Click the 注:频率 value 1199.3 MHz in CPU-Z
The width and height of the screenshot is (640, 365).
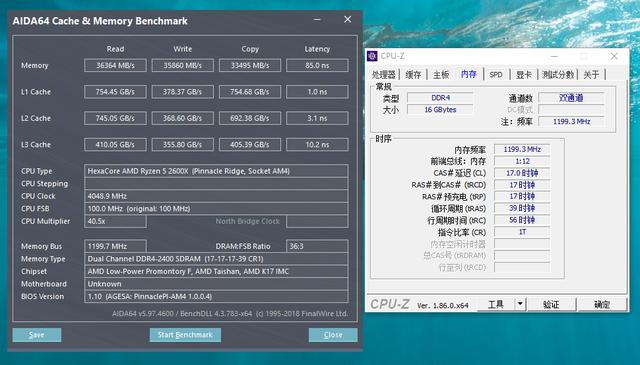point(571,121)
